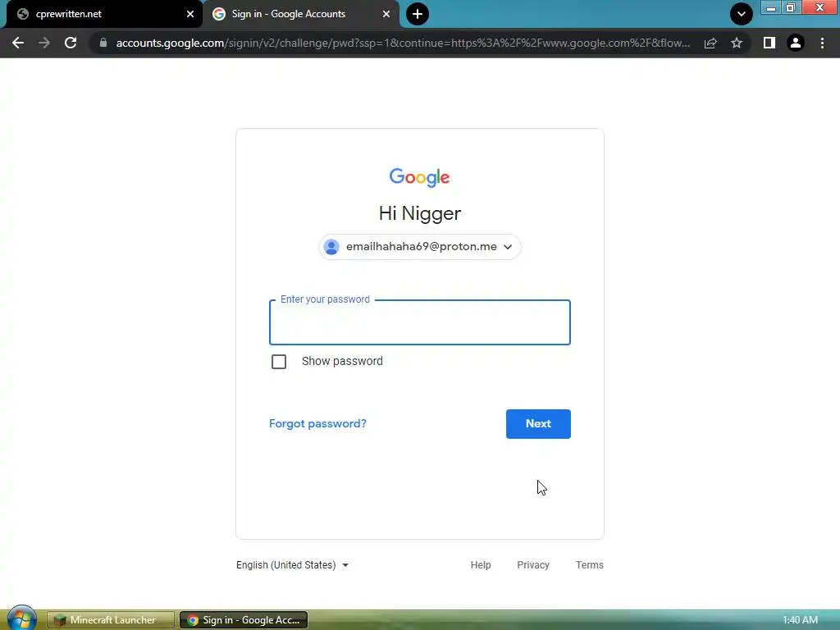
Task: Open the Chrome profile avatar menu
Action: coord(796,43)
